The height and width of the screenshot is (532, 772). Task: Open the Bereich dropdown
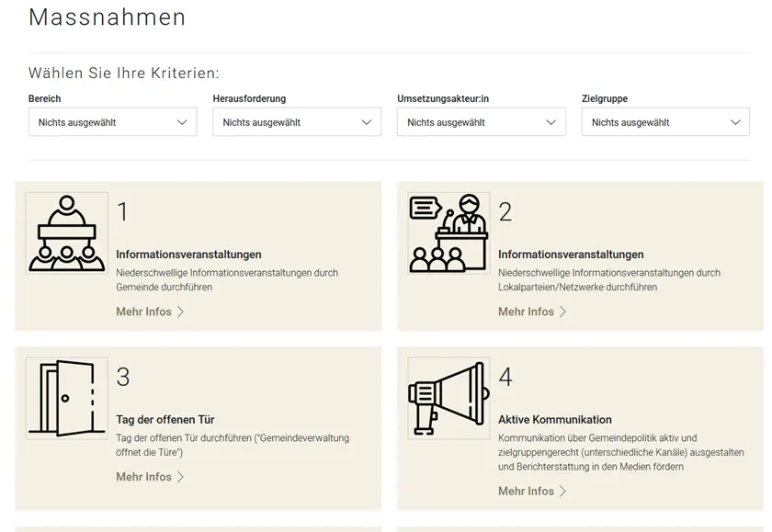tap(112, 122)
